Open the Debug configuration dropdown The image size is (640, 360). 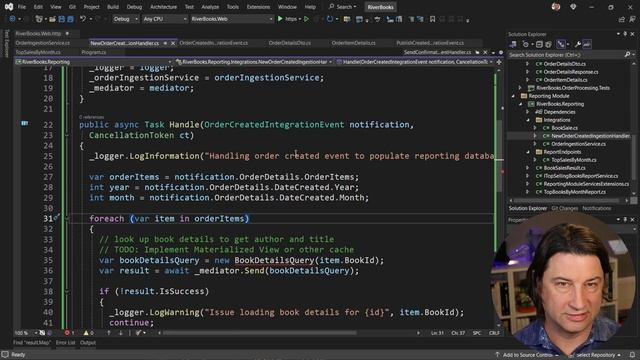click(125, 19)
